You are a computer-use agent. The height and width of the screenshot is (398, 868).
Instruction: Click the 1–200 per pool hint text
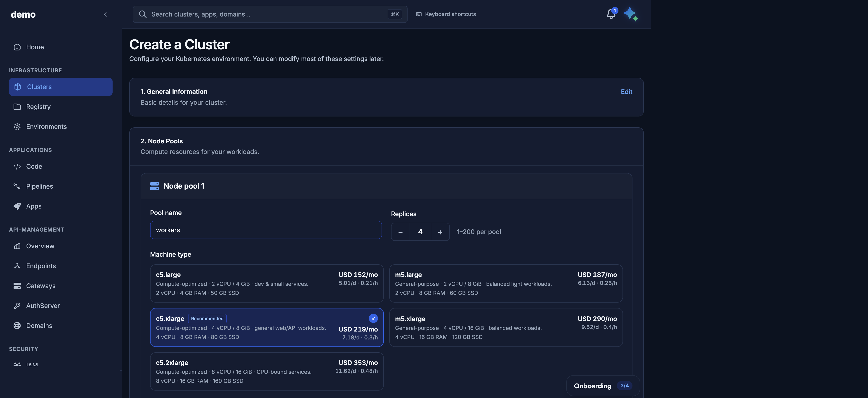479,232
